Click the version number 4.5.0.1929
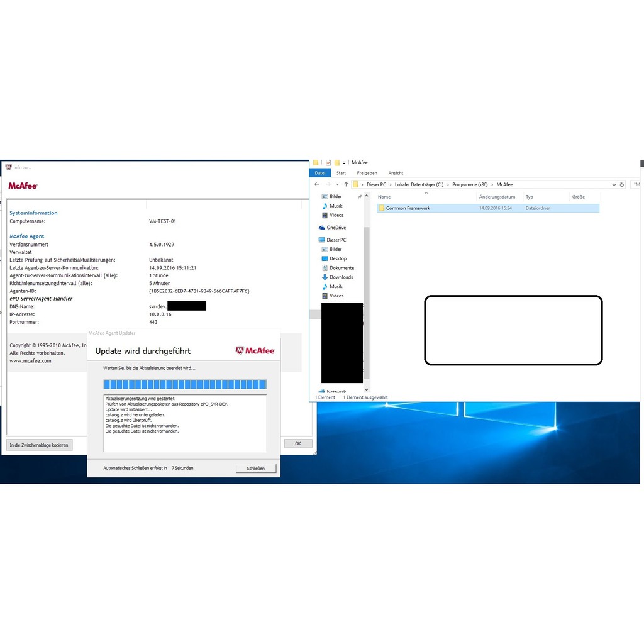The image size is (644, 644). 162,245
